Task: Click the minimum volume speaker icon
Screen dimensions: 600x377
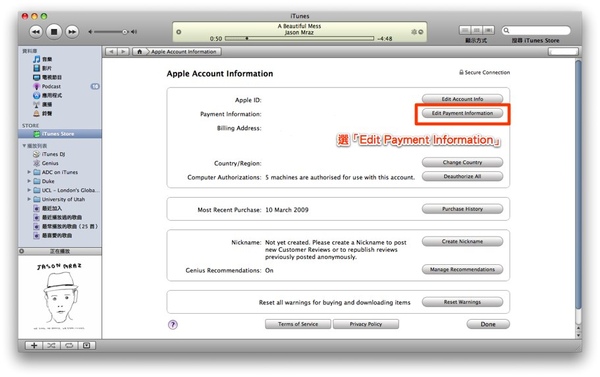Action: tap(90, 32)
